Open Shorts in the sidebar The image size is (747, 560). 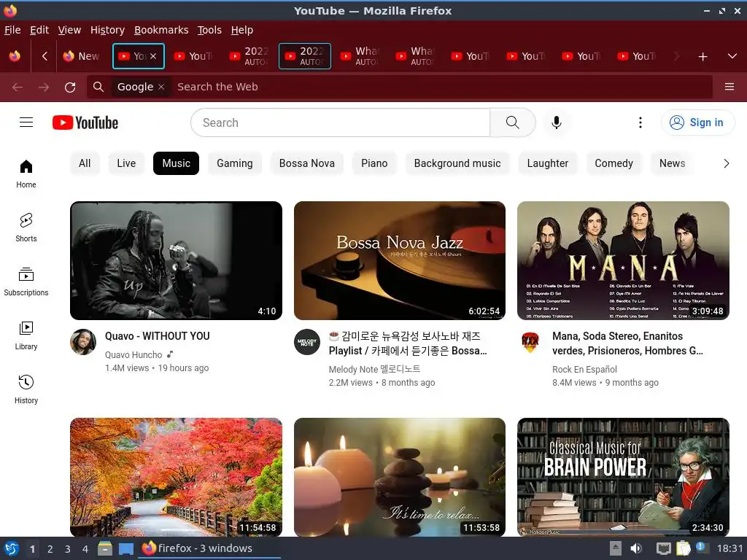(26, 227)
